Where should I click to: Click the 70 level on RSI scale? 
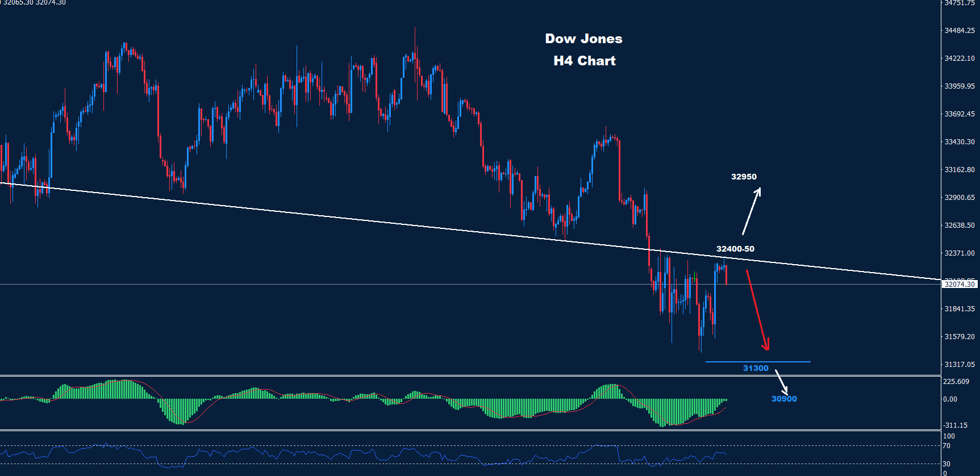[x=946, y=446]
